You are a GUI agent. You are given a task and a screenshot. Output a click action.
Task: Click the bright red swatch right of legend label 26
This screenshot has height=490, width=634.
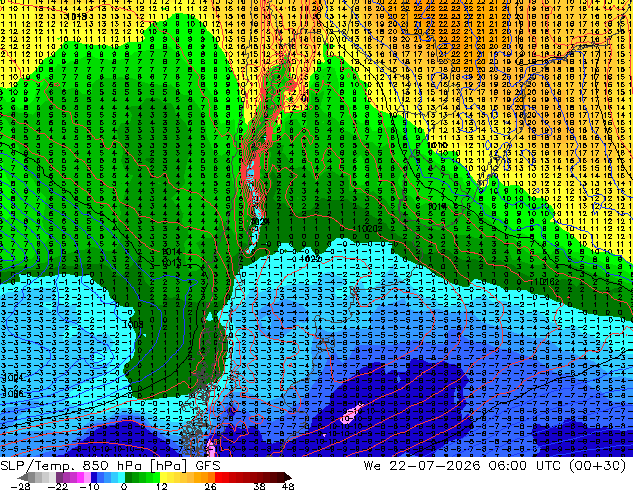click(x=218, y=477)
